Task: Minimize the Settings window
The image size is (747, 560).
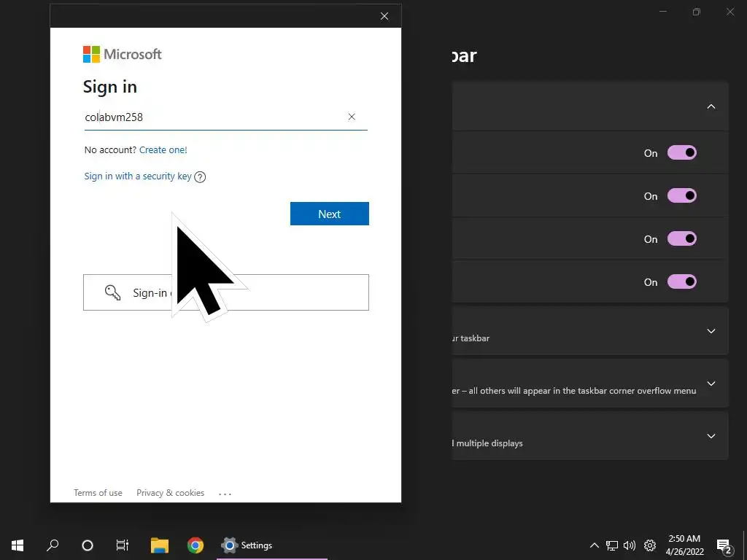Action: [662, 12]
